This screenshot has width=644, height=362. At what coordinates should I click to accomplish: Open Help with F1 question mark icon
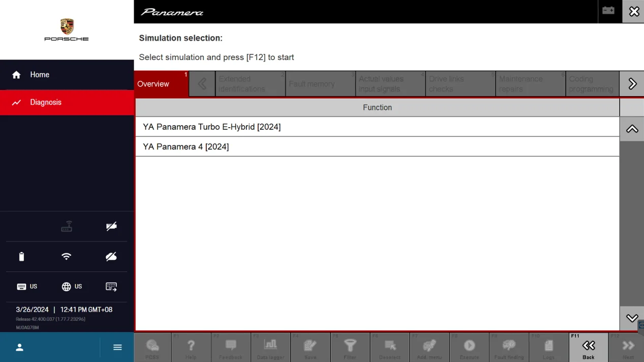tap(191, 348)
